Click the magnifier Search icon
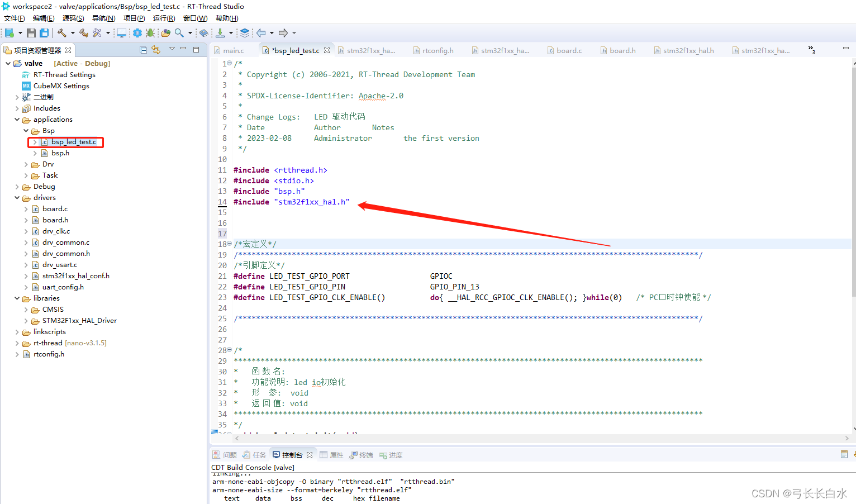This screenshot has width=856, height=504. 179,33
